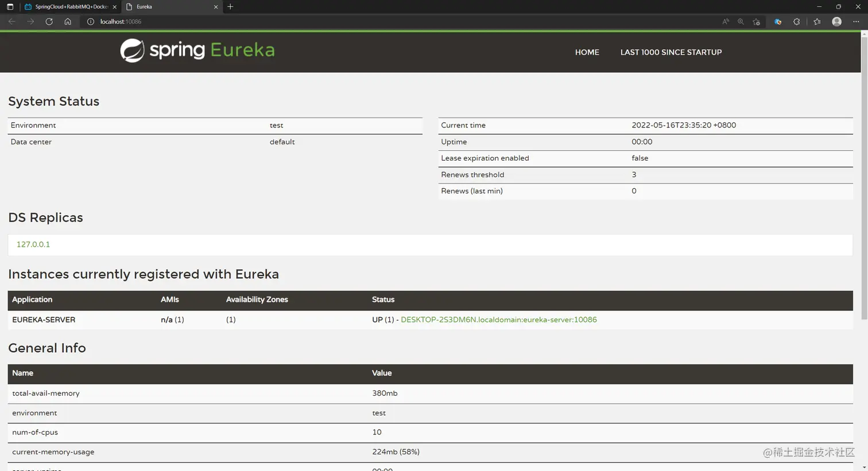Screen dimensions: 868x471
Task: Open the tab actions menu icon
Action: click(x=10, y=7)
